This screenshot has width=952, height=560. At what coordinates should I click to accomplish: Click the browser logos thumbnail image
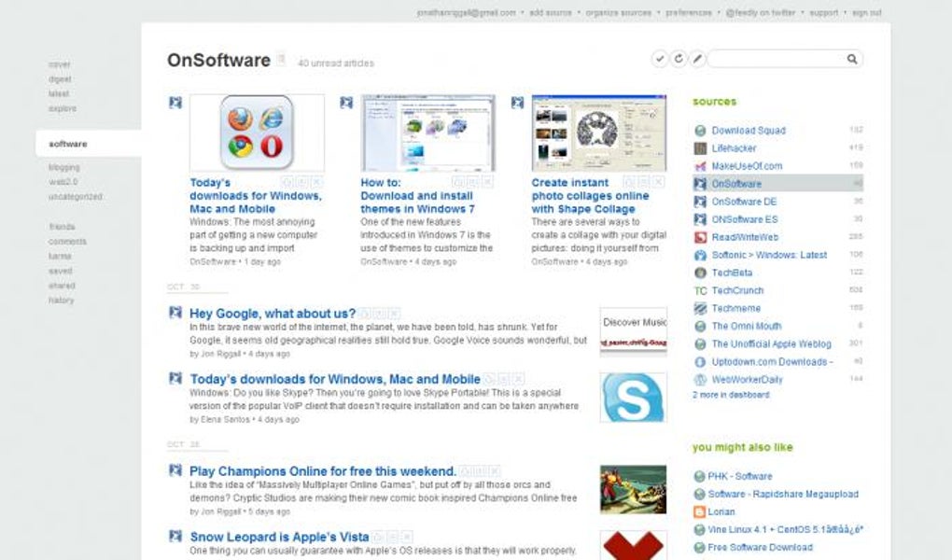pos(257,133)
